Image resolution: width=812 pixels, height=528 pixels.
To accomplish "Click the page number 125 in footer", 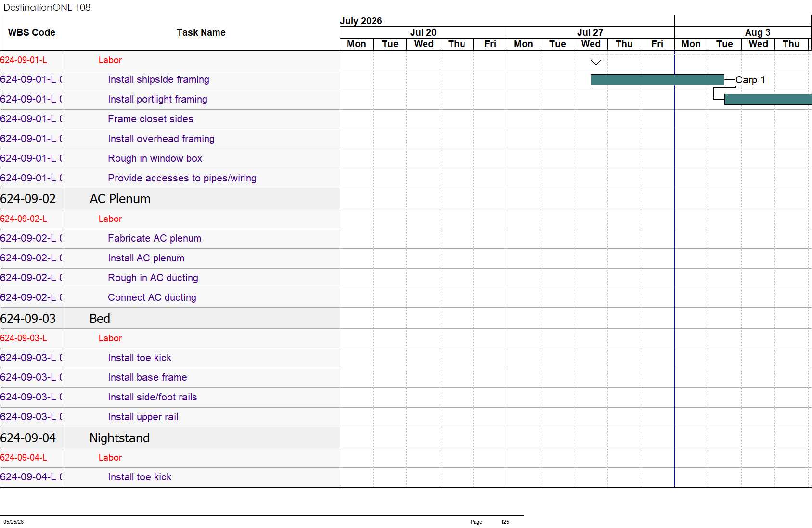I will (505, 522).
